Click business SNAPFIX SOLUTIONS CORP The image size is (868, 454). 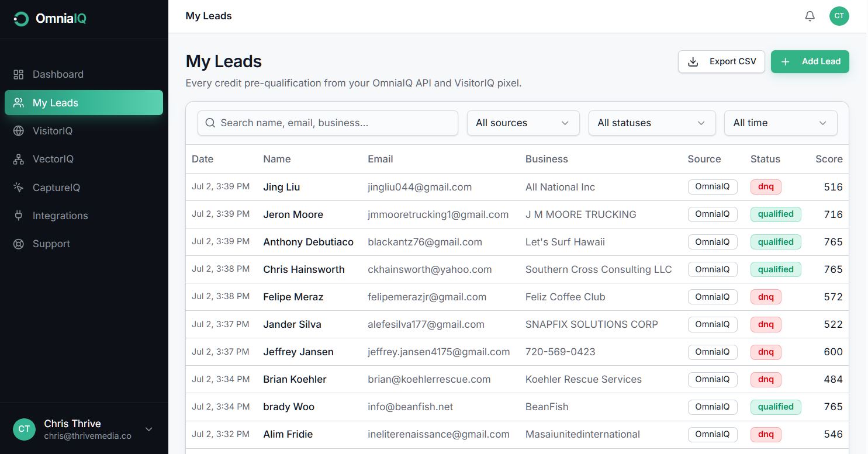point(592,324)
